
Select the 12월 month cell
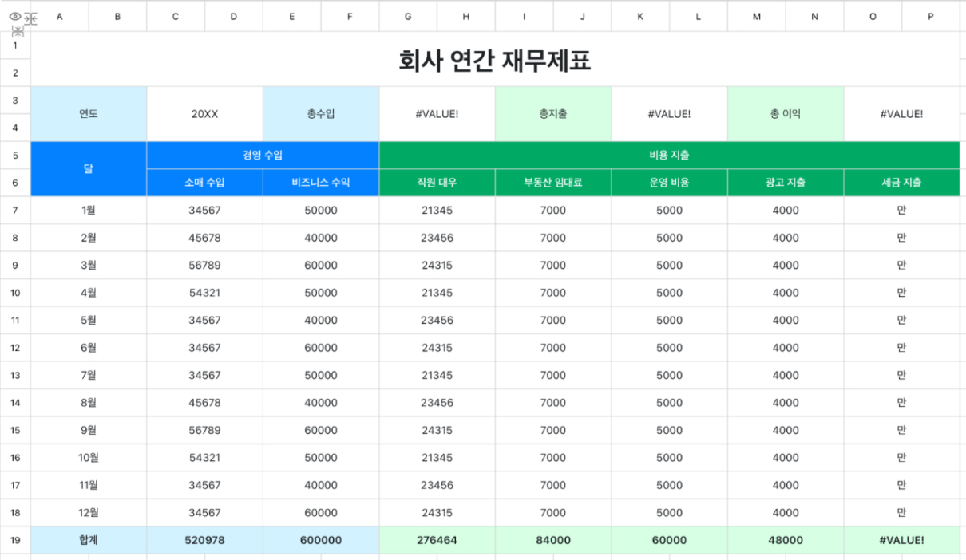89,513
